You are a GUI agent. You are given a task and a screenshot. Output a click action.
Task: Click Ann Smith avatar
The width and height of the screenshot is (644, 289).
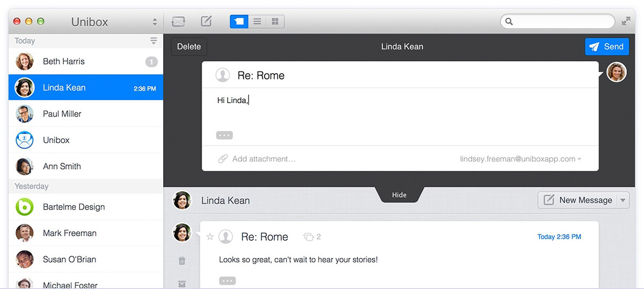(x=25, y=167)
